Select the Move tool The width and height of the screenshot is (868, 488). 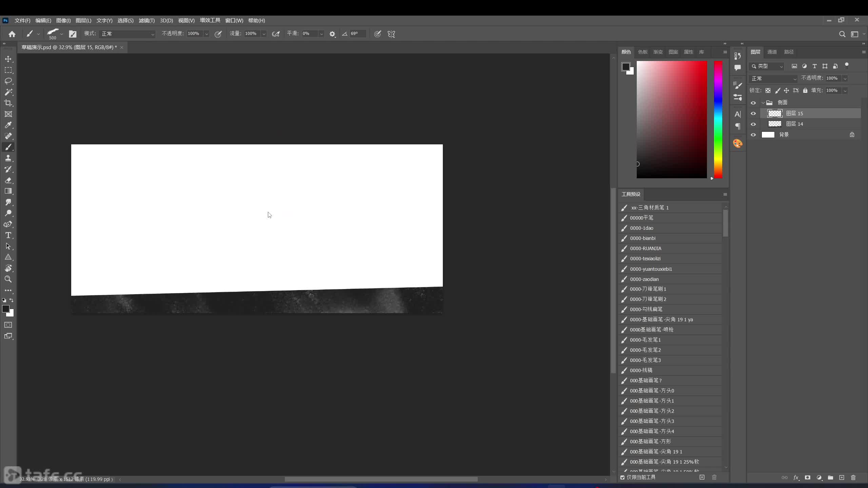pos(8,59)
